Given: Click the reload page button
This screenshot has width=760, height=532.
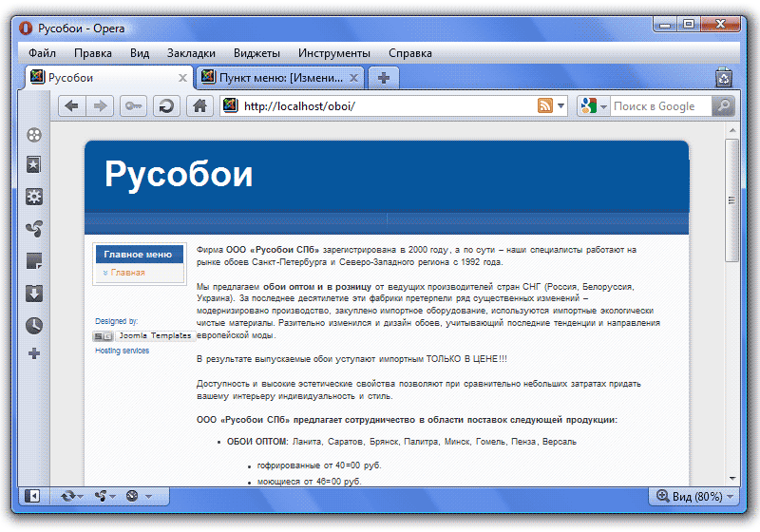Looking at the screenshot, I should pos(166,106).
